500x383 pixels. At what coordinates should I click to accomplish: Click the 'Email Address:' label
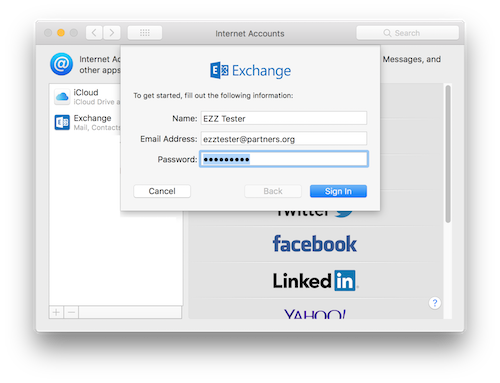(x=169, y=139)
